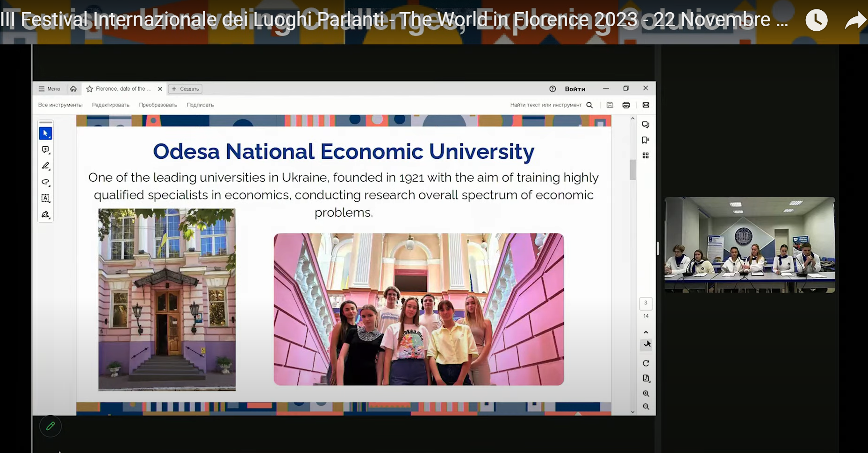Screen dimensions: 868x453
Task: Click the vertical scrollbar thumb
Action: pyautogui.click(x=633, y=170)
